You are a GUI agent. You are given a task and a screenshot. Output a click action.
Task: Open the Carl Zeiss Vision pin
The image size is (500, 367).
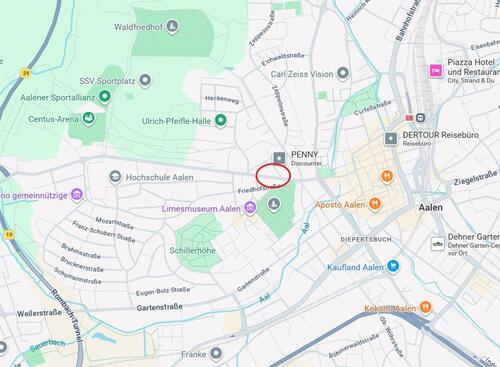[x=343, y=73]
